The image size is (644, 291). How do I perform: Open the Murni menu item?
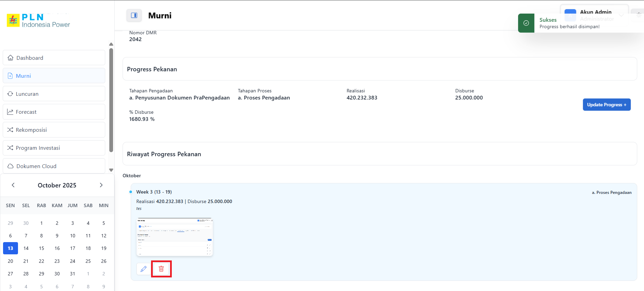pyautogui.click(x=54, y=76)
